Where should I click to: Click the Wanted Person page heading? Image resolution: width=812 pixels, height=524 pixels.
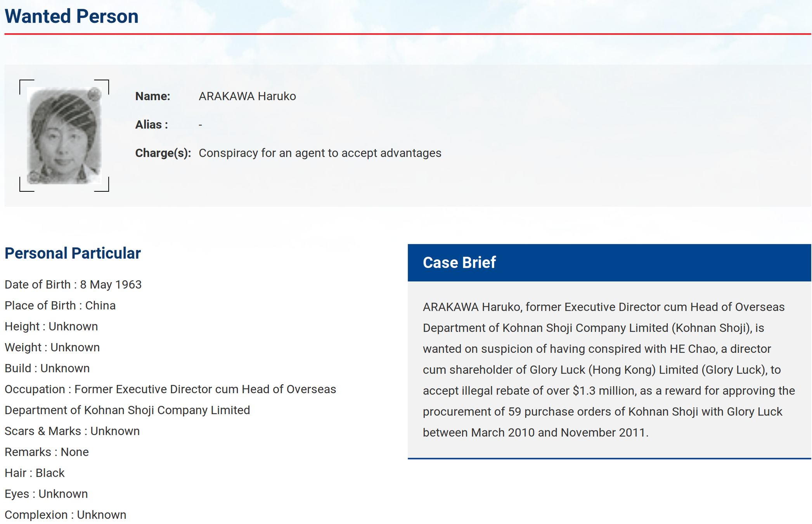coord(71,17)
